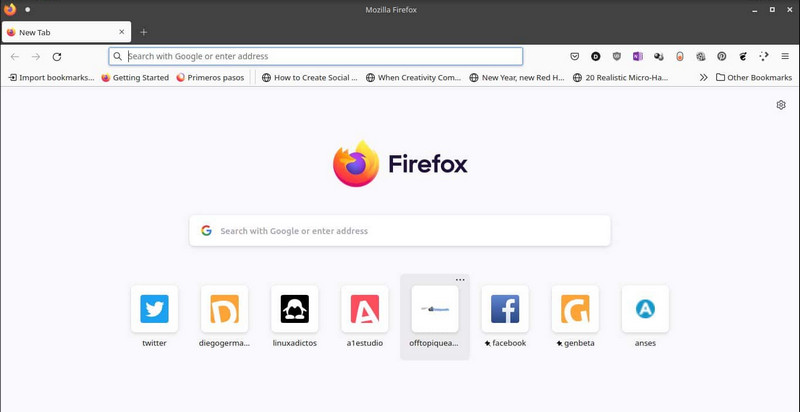The image size is (800, 412).
Task: Click the orange capsule-shaped extension icon
Action: pyautogui.click(x=680, y=57)
